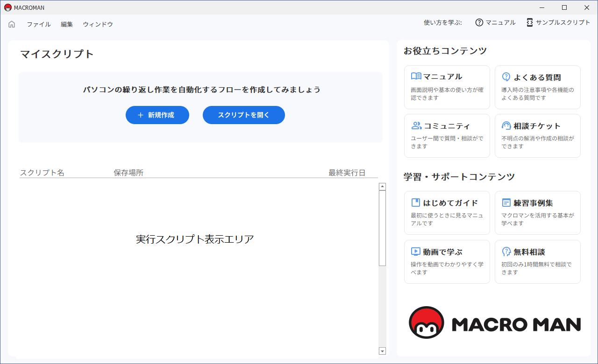
Task: Open the コミュニティ card
Action: [x=447, y=136]
